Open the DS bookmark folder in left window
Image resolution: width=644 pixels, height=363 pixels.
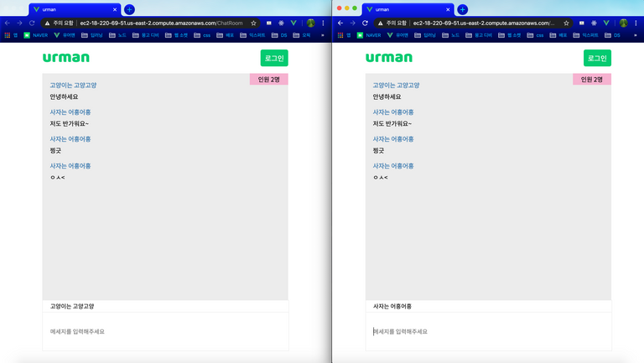pyautogui.click(x=279, y=35)
